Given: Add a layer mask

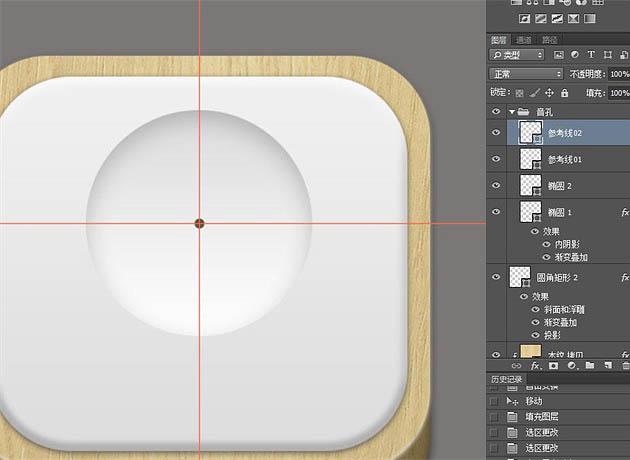Looking at the screenshot, I should [553, 366].
